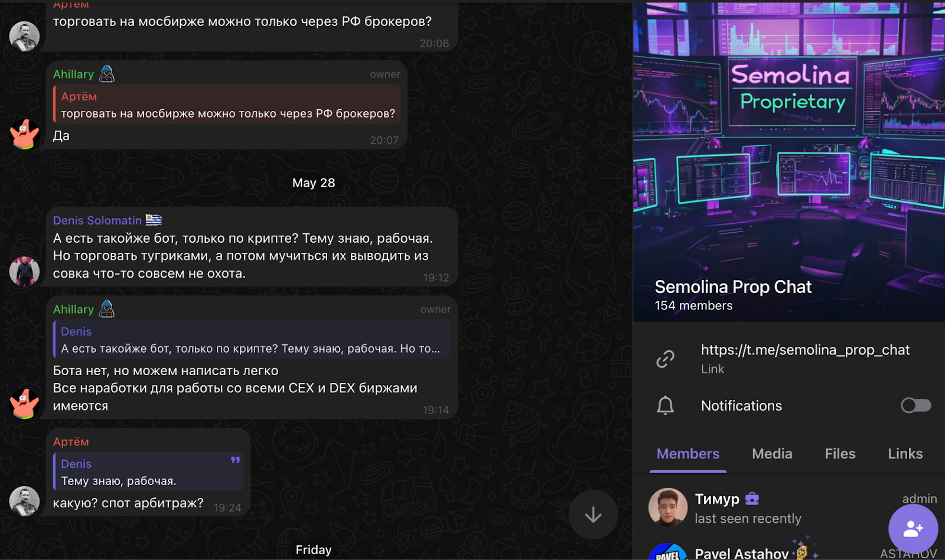Click Ahillary name on the 19:14 message
The height and width of the screenshot is (560, 945).
coord(73,310)
